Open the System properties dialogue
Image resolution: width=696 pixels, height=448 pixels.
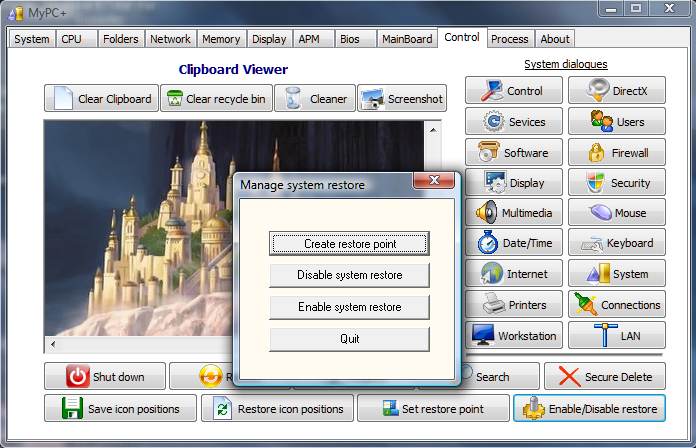(x=617, y=274)
